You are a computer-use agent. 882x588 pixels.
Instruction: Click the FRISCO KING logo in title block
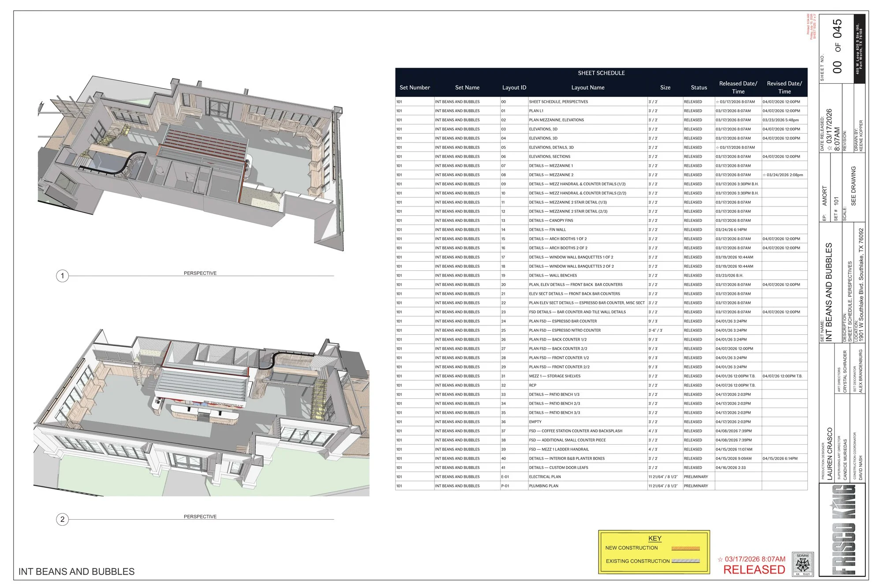tap(843, 530)
